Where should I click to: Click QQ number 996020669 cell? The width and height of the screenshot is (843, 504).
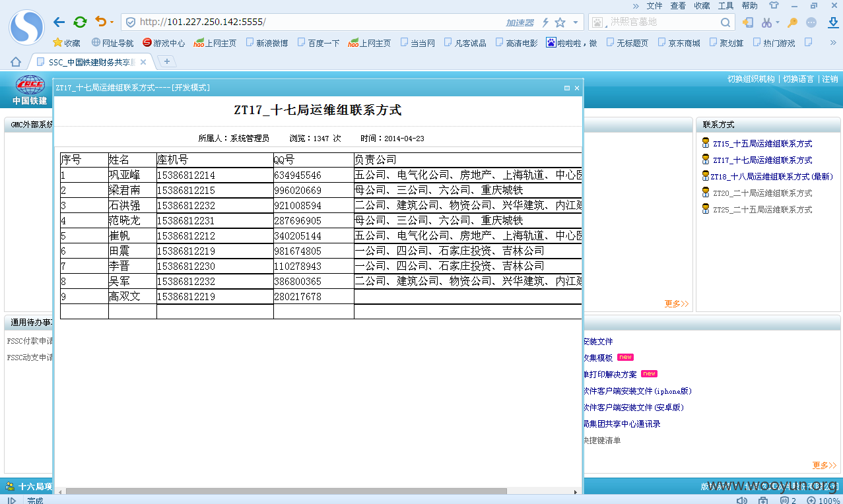pos(314,190)
